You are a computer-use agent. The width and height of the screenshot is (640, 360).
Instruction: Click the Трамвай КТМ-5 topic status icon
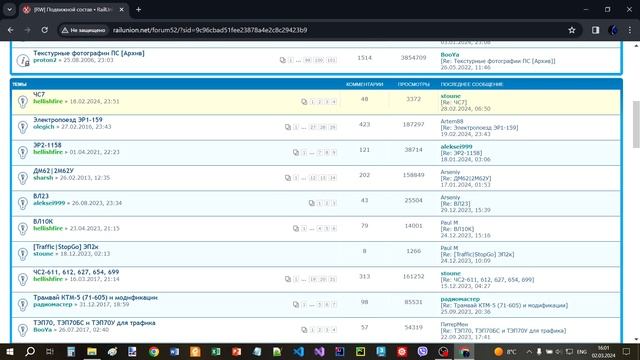pyautogui.click(x=23, y=304)
